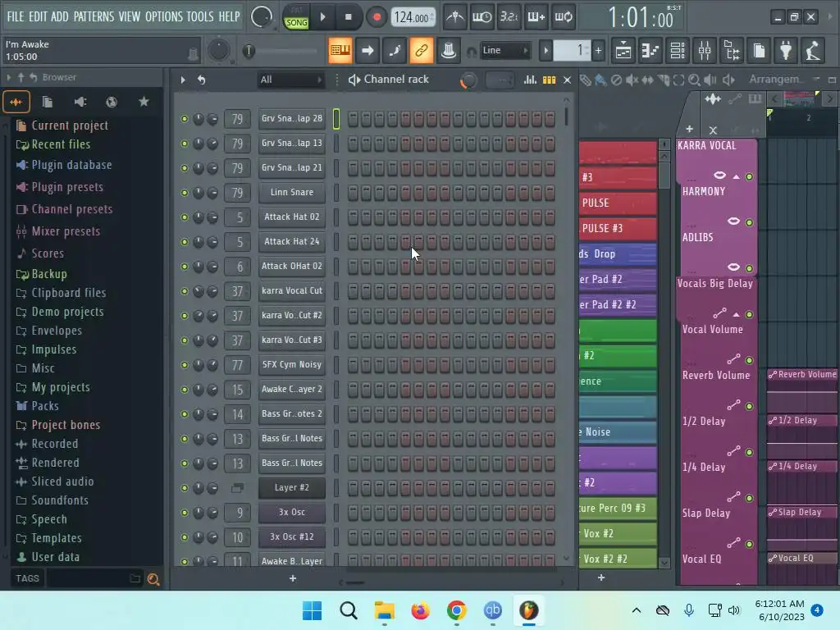840x630 pixels.
Task: Open the channel filter All dropdown
Action: coord(290,80)
